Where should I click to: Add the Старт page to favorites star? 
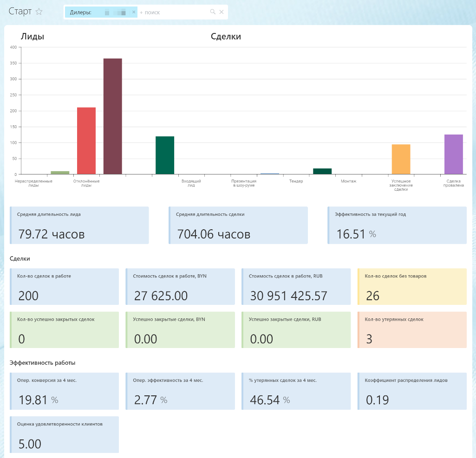click(39, 12)
